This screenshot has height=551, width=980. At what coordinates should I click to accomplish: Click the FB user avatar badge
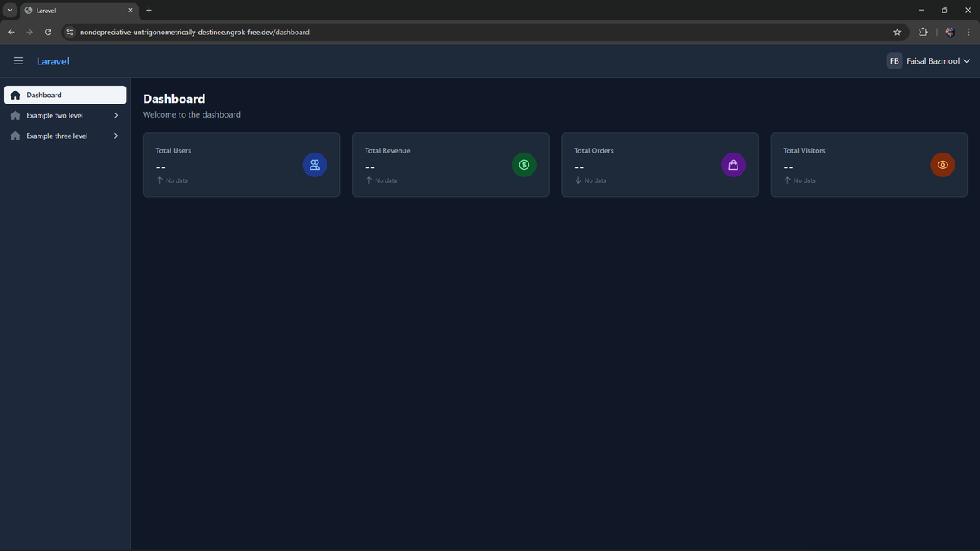click(894, 61)
